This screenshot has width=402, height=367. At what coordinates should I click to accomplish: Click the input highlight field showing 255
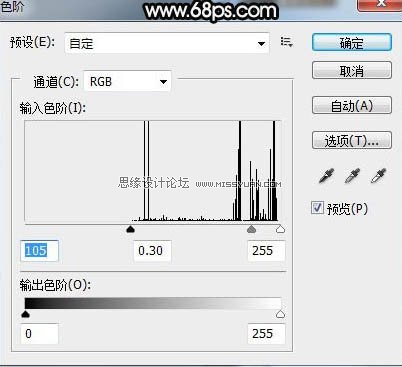tap(266, 251)
